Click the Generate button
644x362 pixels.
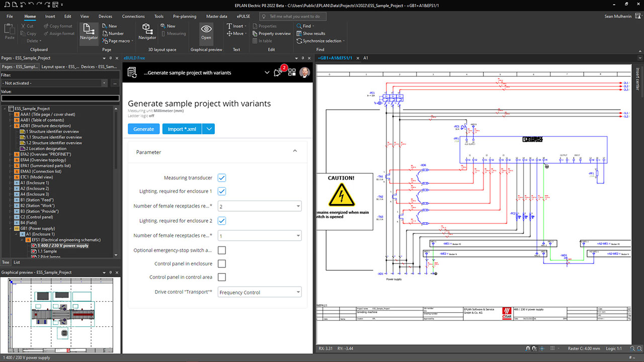click(x=143, y=129)
